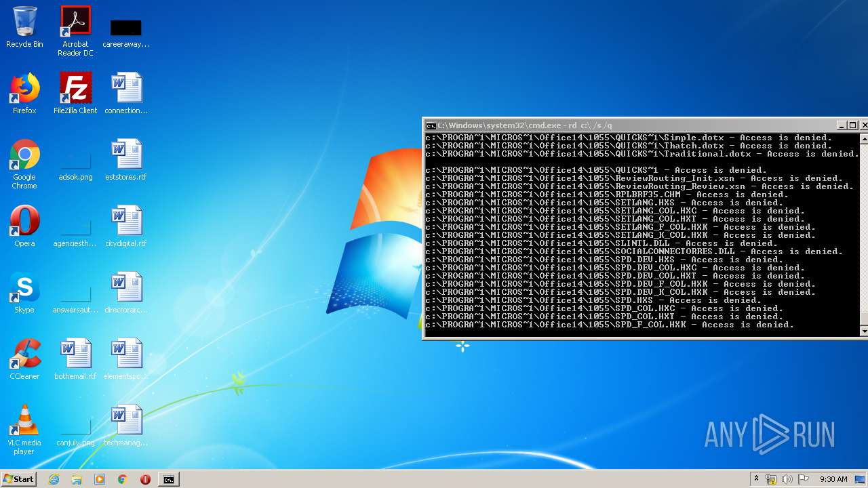Viewport: 868px width, 488px height.
Task: Open network status tray icon
Action: pos(771,479)
